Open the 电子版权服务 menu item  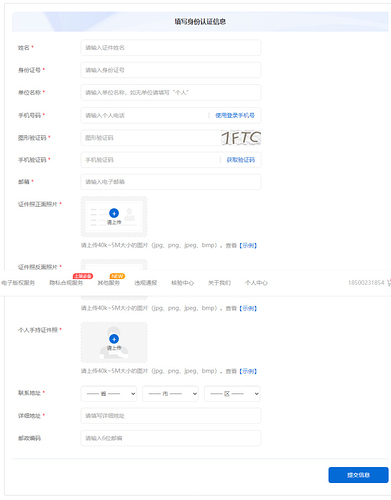point(18,283)
